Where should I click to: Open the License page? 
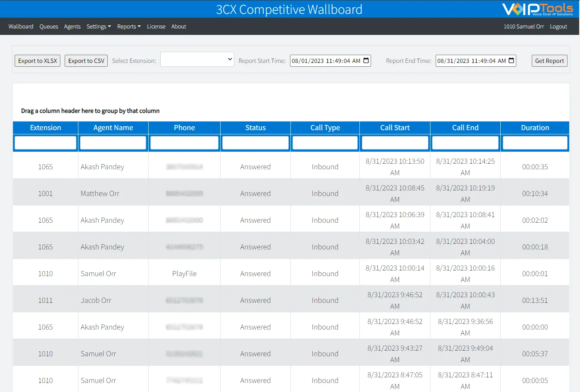156,27
